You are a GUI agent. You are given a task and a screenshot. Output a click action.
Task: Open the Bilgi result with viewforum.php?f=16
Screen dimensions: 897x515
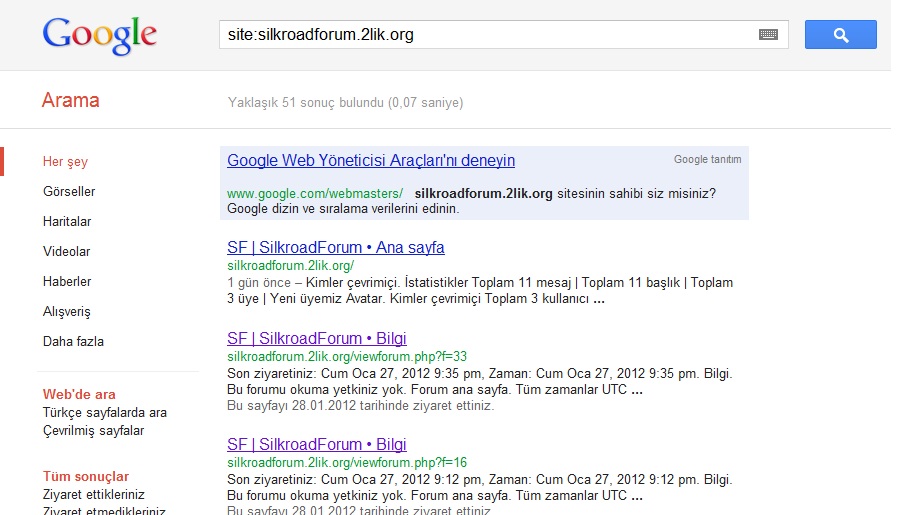317,444
